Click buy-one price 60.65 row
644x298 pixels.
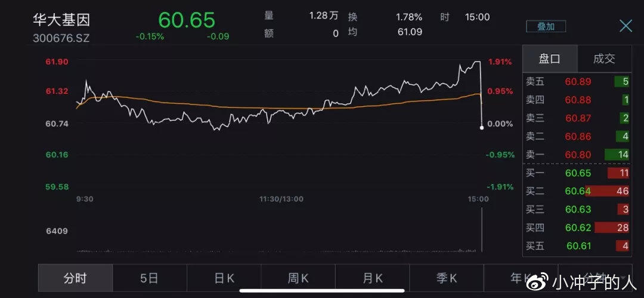tap(577, 173)
